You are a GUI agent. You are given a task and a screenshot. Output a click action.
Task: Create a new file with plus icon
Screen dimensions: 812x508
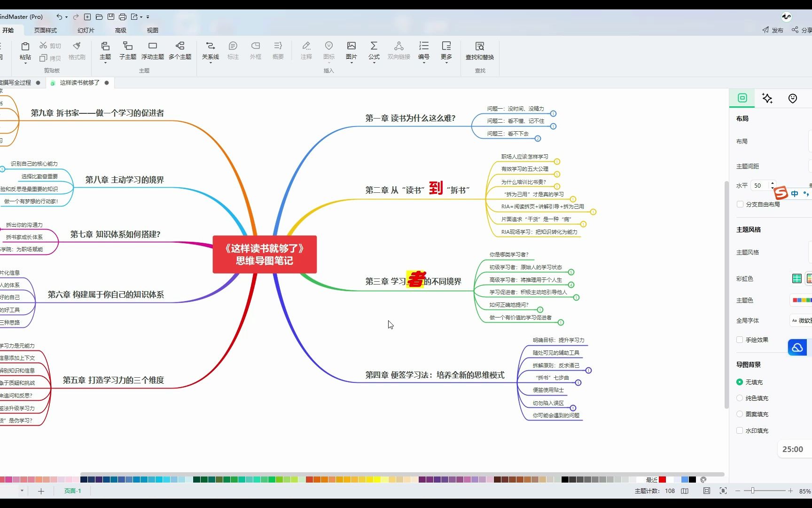click(x=87, y=17)
